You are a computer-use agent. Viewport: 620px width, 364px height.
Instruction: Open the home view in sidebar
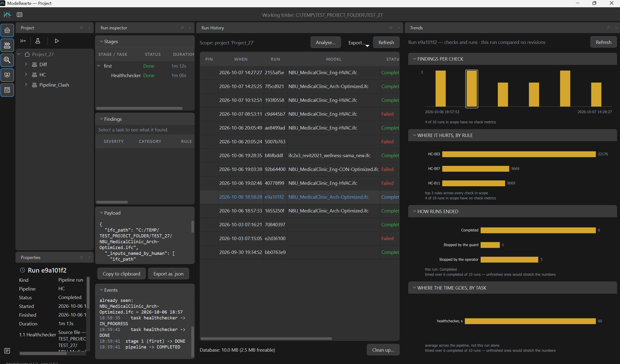click(x=7, y=30)
